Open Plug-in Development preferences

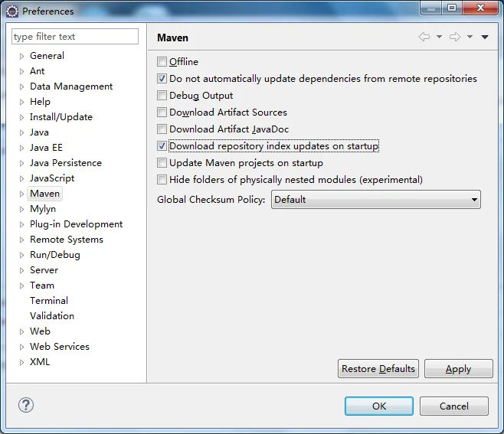click(76, 224)
